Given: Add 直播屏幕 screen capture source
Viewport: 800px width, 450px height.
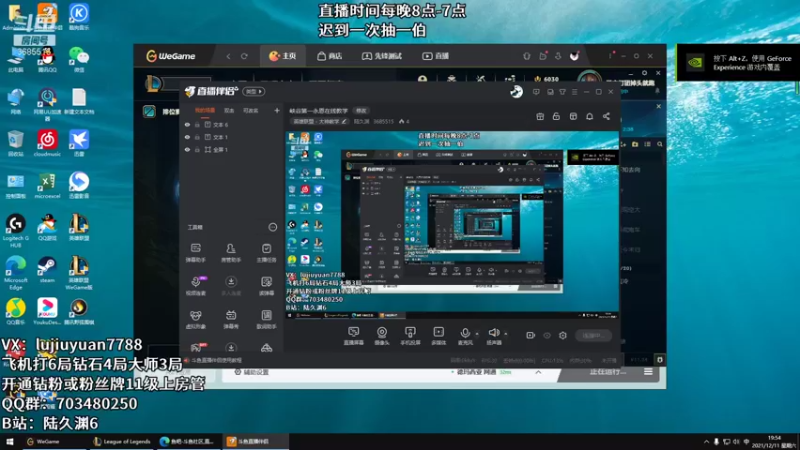Looking at the screenshot, I should (353, 336).
